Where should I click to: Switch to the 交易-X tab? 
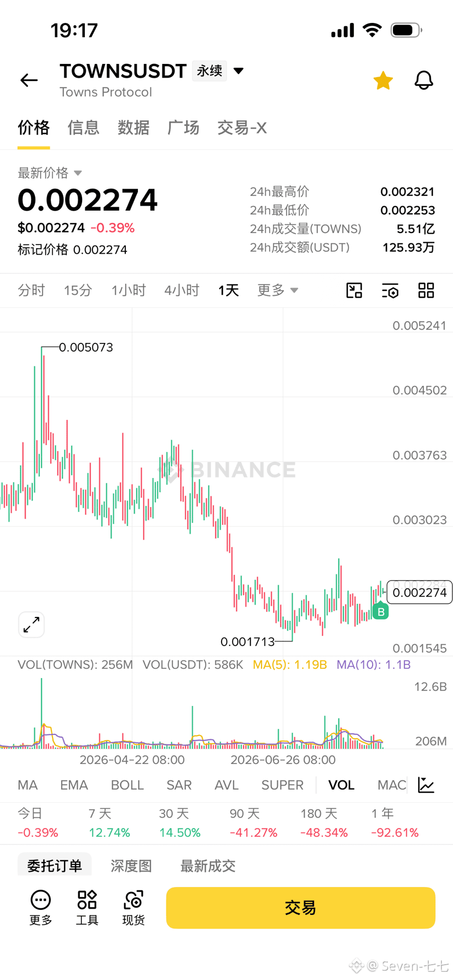pyautogui.click(x=242, y=127)
